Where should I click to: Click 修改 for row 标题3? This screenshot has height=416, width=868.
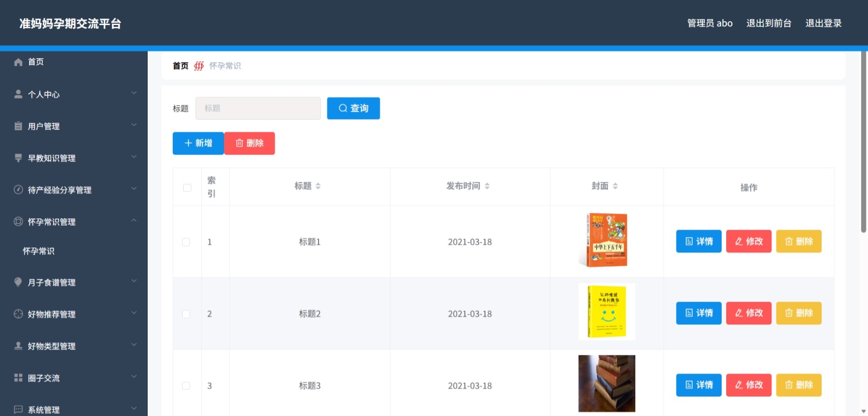click(x=749, y=385)
